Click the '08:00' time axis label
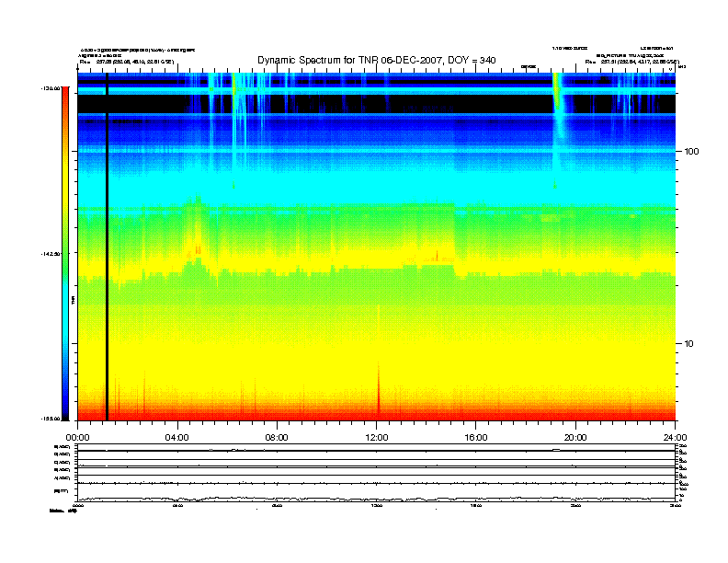Image resolution: width=728 pixels, height=563 pixels. click(x=277, y=437)
